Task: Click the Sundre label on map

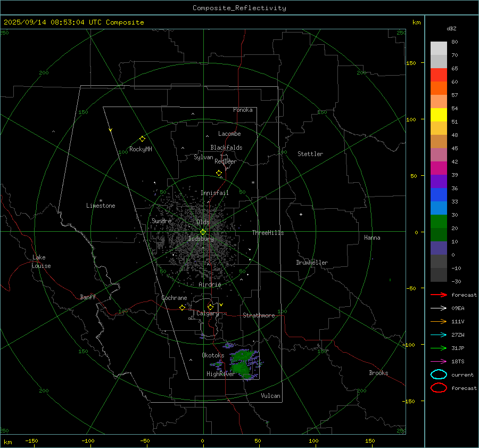Action: 161,221
